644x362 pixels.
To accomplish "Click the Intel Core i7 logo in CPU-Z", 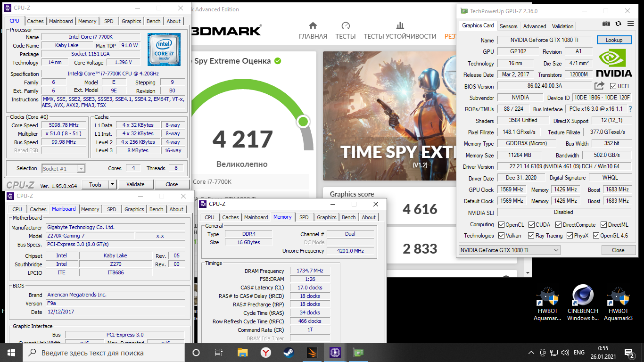I will (164, 49).
